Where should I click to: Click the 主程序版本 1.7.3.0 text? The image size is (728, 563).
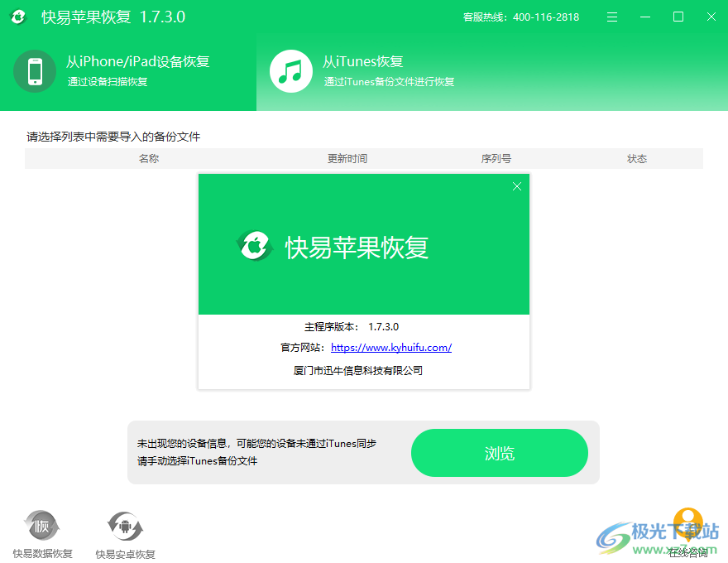(x=352, y=327)
